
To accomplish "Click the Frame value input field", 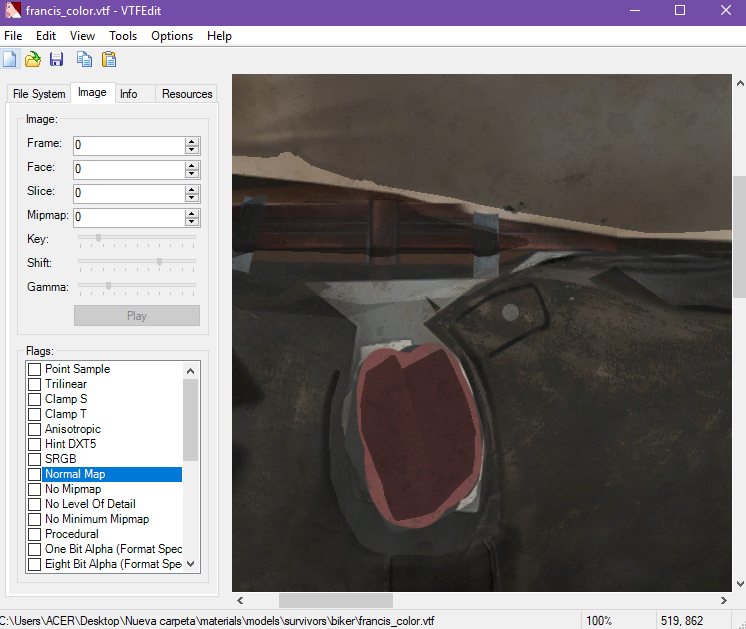I will [x=128, y=145].
